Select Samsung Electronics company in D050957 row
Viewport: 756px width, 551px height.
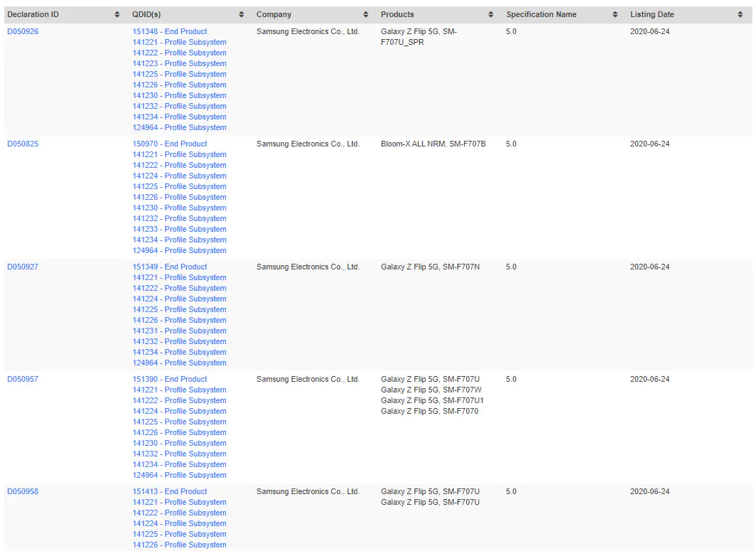(x=308, y=379)
